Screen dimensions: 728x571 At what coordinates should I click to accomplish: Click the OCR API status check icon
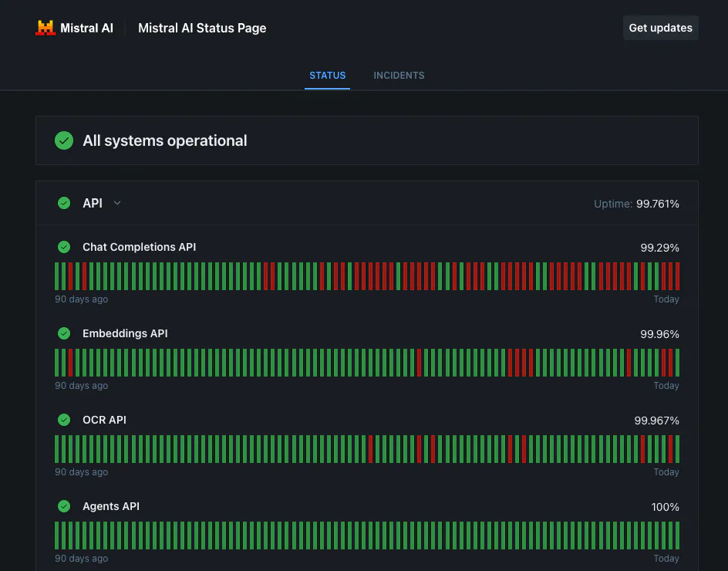click(64, 420)
